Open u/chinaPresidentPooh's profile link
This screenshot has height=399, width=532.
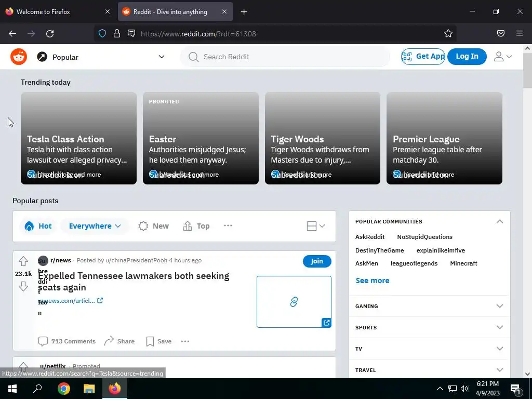tap(137, 260)
